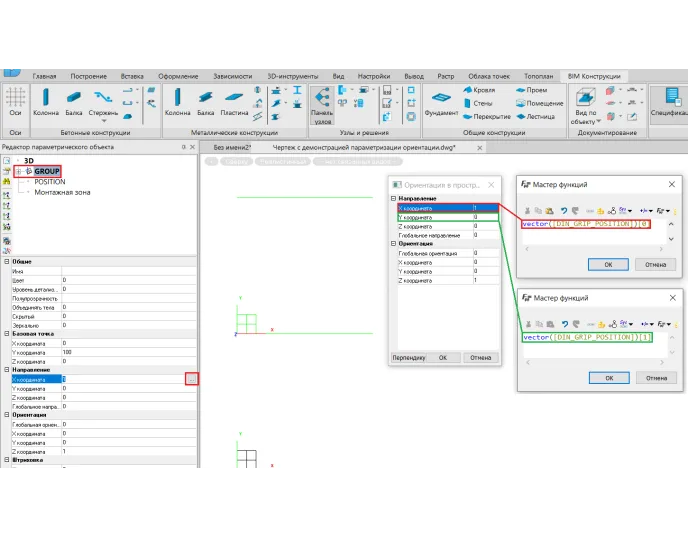The image size is (688, 537).
Task: Select the BIM Конструкции ribbon tab
Action: tap(594, 76)
